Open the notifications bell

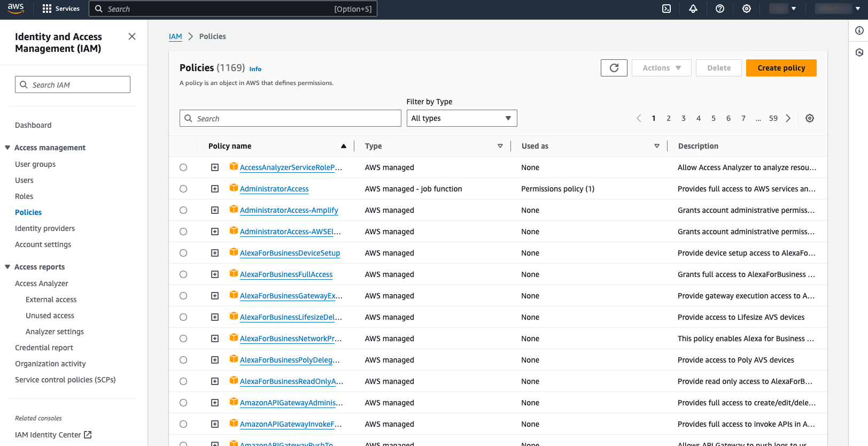(x=693, y=9)
